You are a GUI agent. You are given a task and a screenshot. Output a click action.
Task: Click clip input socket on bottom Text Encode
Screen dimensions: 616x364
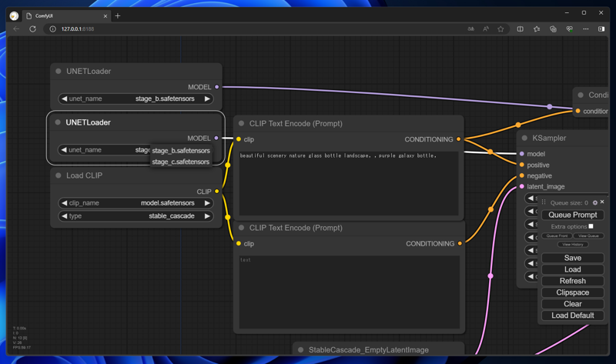(x=239, y=243)
